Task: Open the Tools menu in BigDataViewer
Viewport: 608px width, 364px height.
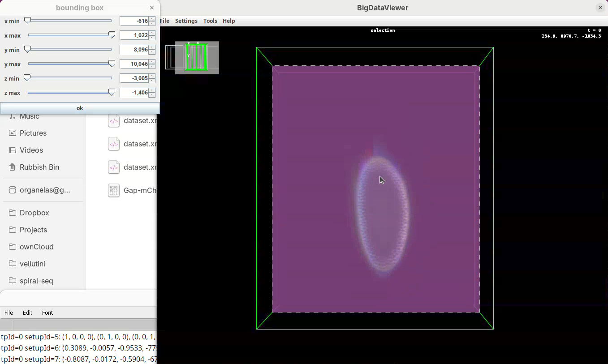Action: tap(210, 21)
